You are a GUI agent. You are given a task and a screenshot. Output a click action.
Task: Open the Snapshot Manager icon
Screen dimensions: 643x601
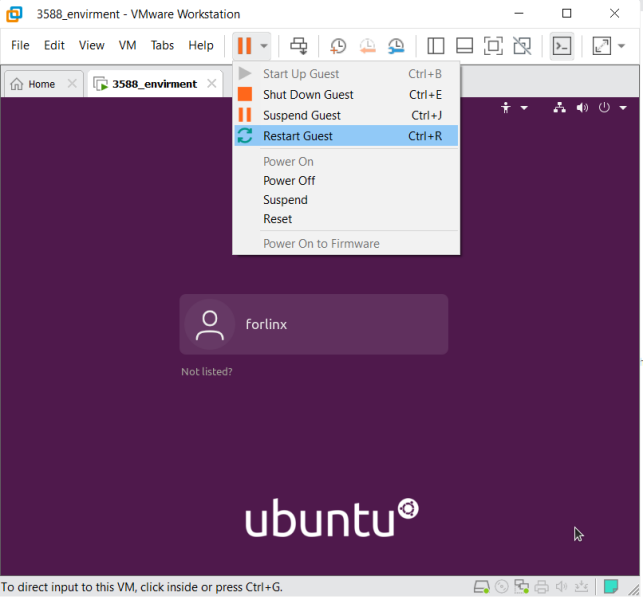[396, 46]
